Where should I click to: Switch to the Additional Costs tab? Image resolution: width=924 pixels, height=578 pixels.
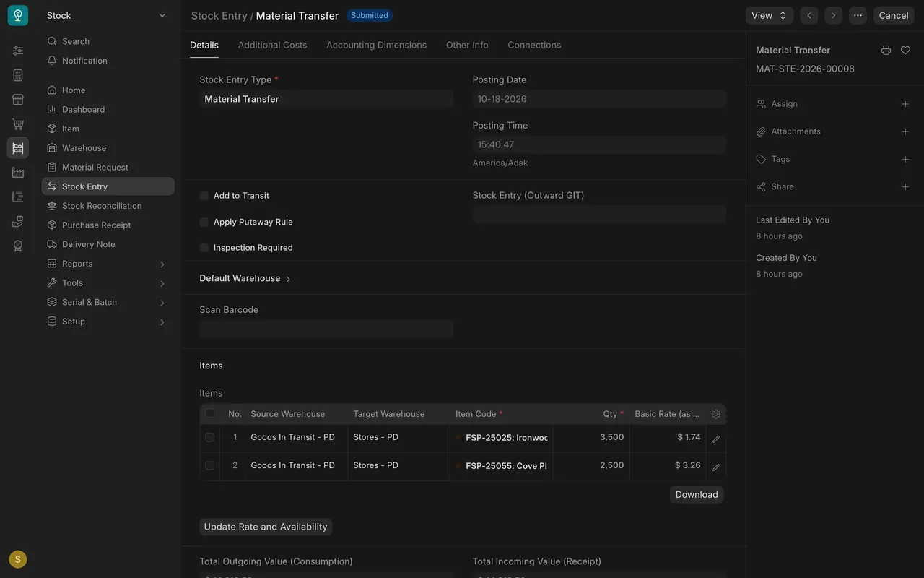point(273,45)
